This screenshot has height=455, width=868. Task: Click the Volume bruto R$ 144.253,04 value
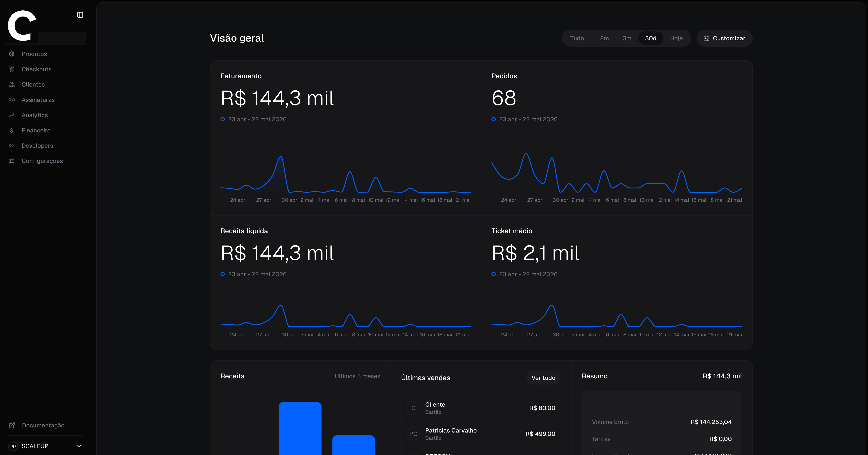(x=711, y=422)
